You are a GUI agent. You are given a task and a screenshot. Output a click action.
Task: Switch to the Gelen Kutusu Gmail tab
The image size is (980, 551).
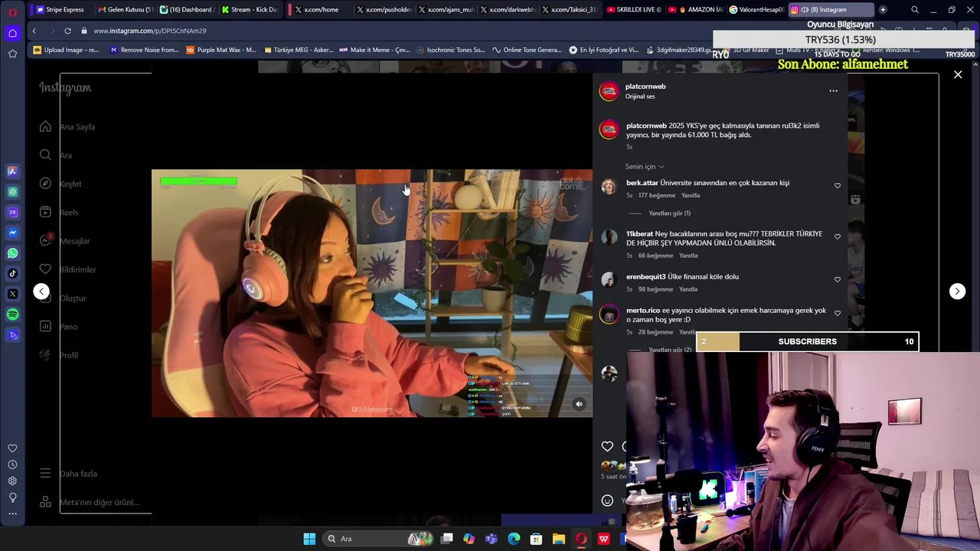pos(125,10)
